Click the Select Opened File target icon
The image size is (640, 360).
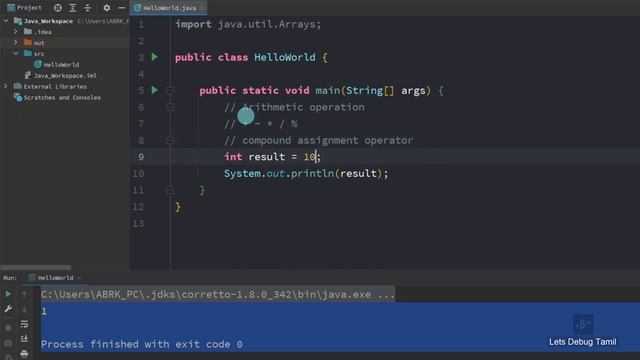[x=58, y=8]
